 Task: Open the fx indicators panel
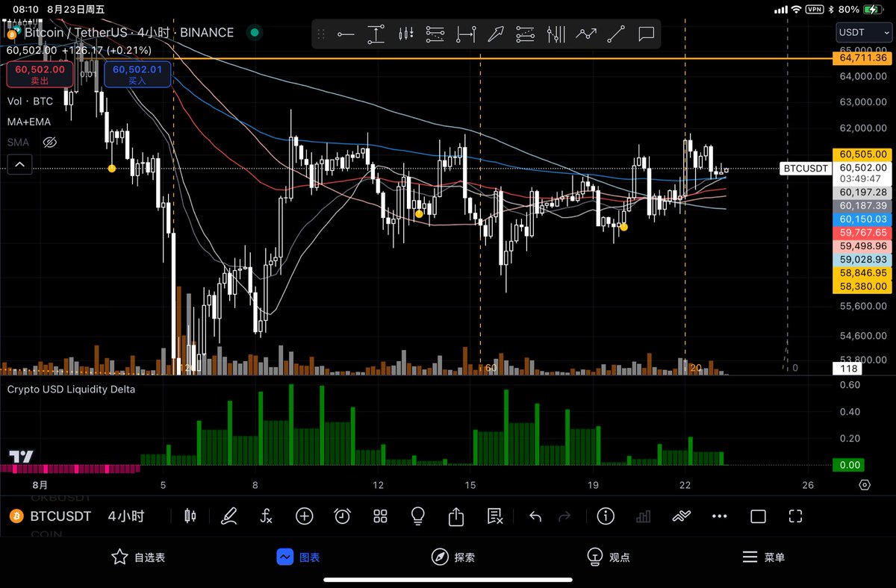(x=267, y=516)
